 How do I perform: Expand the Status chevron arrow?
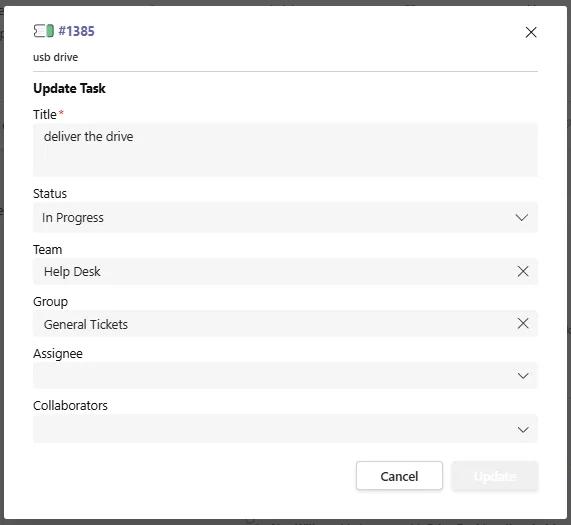[x=522, y=218]
